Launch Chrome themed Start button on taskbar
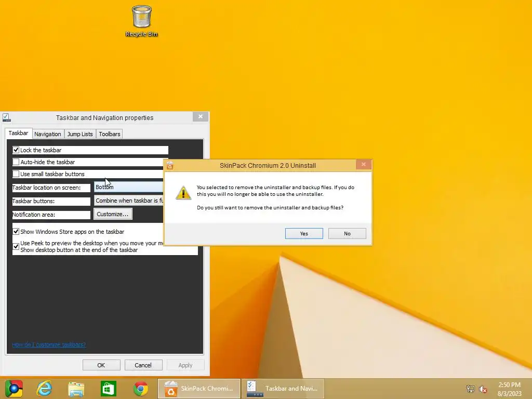The height and width of the screenshot is (399, 532). coord(14,389)
